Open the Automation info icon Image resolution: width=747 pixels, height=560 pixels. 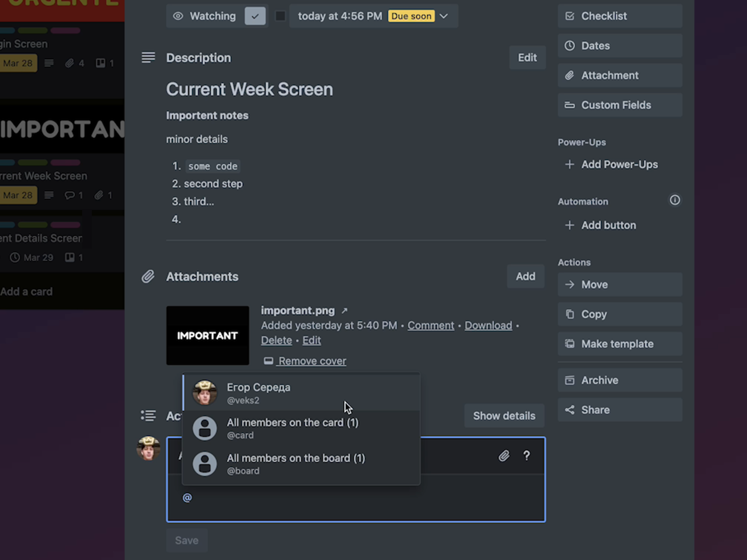tap(675, 200)
